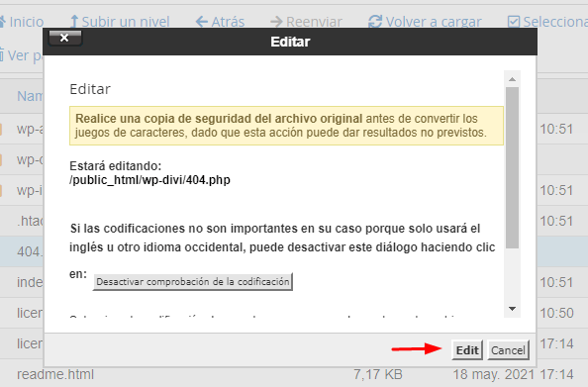Screen dimensions: 588x387
Task: Click the Cancel button in dialog
Action: [x=508, y=349]
